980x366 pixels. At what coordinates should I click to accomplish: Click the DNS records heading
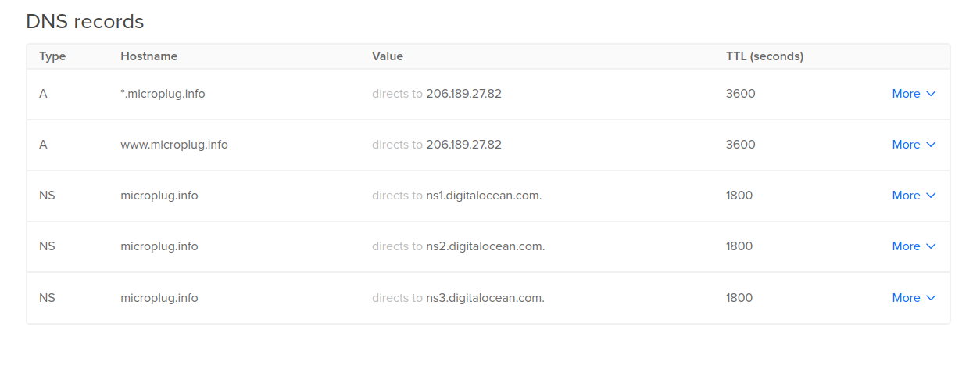click(84, 22)
